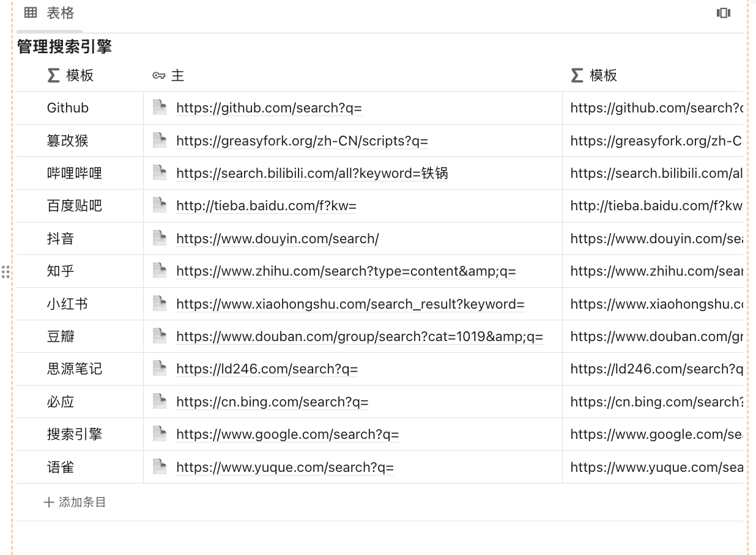Click the file icon in the 百度贴吧 row

[159, 205]
